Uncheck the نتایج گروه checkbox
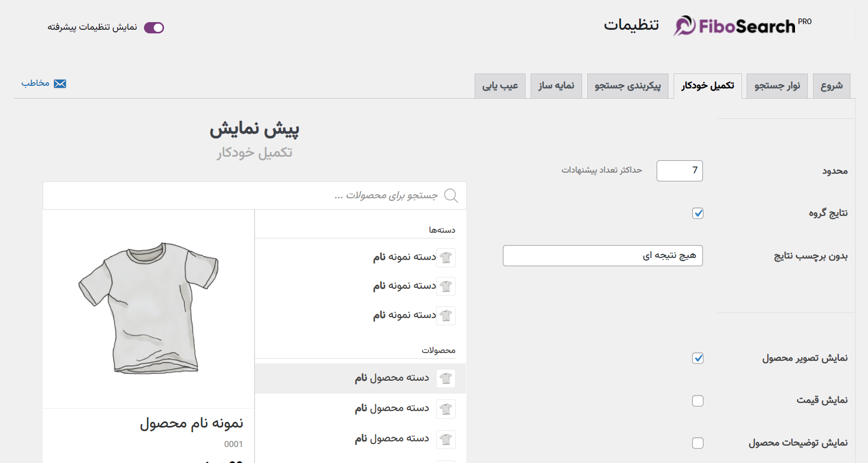The width and height of the screenshot is (868, 463). tap(698, 213)
